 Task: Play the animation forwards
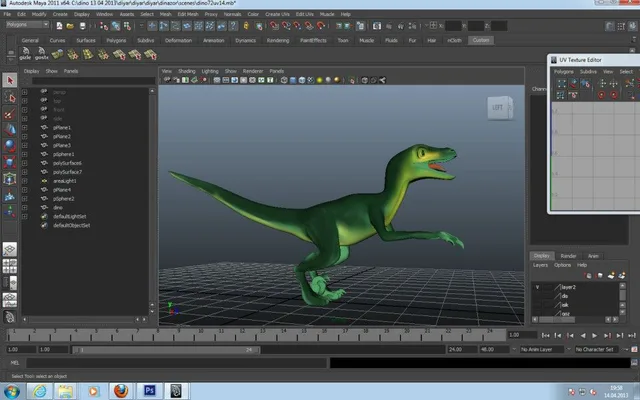click(595, 336)
